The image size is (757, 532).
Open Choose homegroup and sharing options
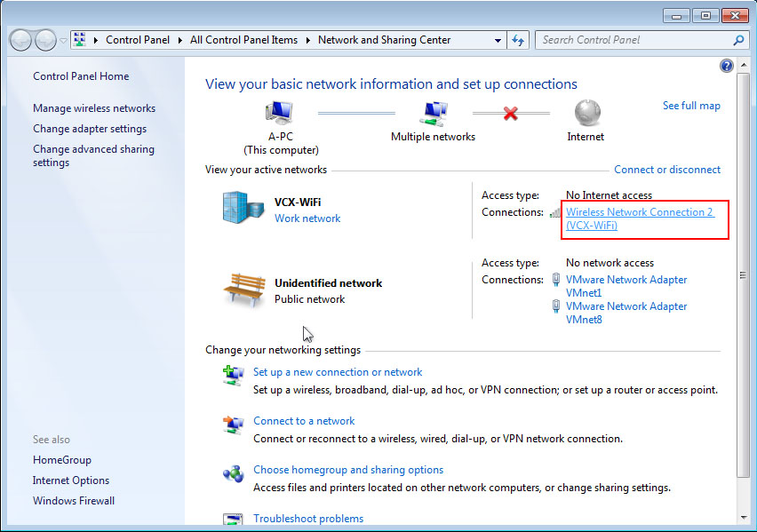pos(348,470)
